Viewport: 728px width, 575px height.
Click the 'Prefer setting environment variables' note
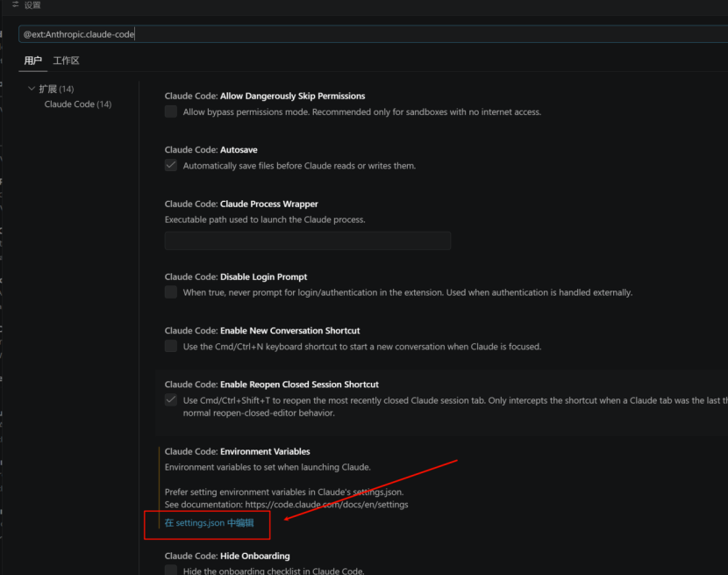pyautogui.click(x=284, y=492)
